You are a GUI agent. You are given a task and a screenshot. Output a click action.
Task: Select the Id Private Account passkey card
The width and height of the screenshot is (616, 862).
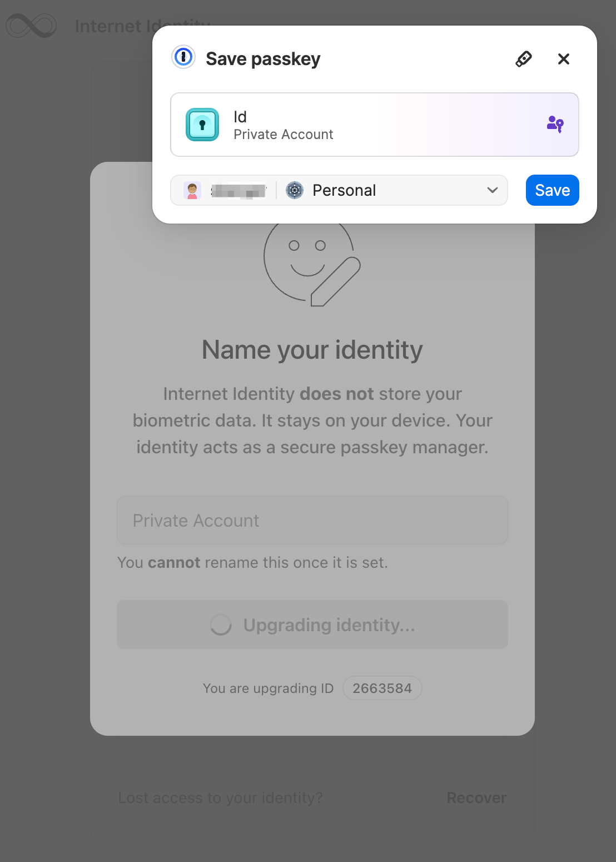(374, 125)
